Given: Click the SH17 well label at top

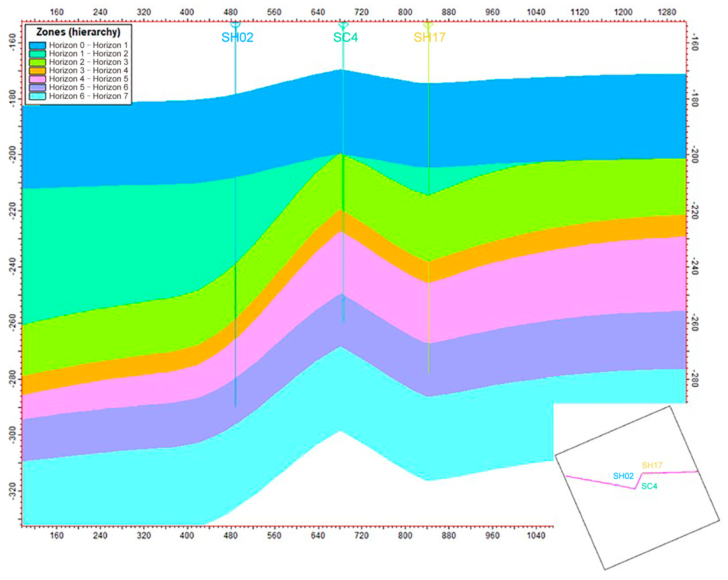Looking at the screenshot, I should click(x=429, y=37).
